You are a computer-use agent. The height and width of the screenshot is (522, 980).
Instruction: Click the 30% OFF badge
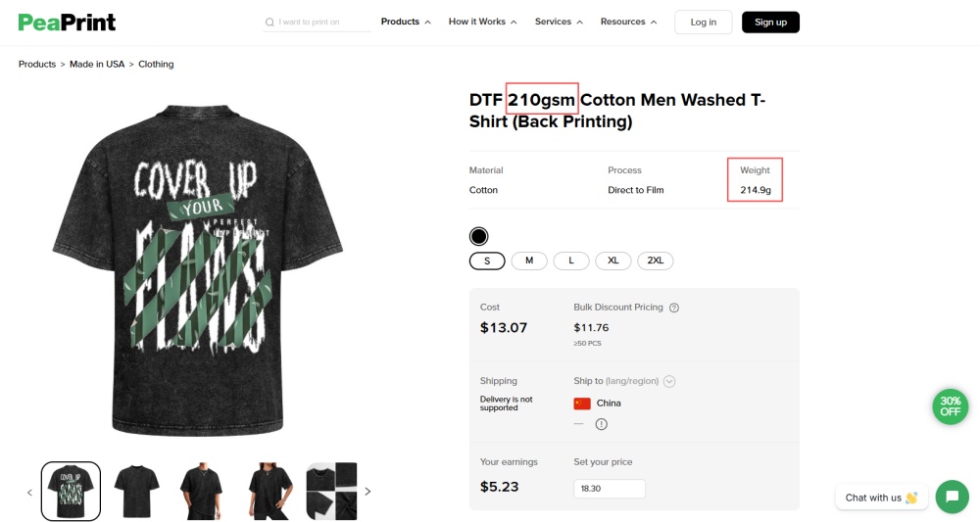click(950, 406)
